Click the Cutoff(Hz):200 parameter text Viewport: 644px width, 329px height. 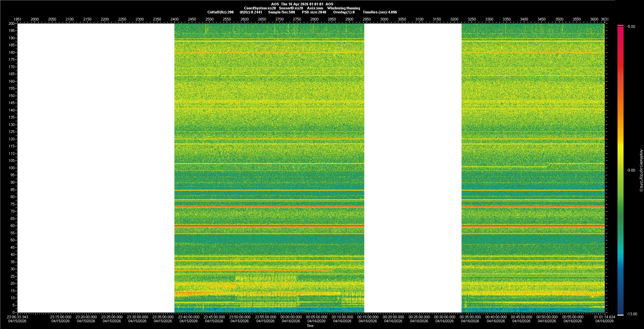(x=220, y=12)
